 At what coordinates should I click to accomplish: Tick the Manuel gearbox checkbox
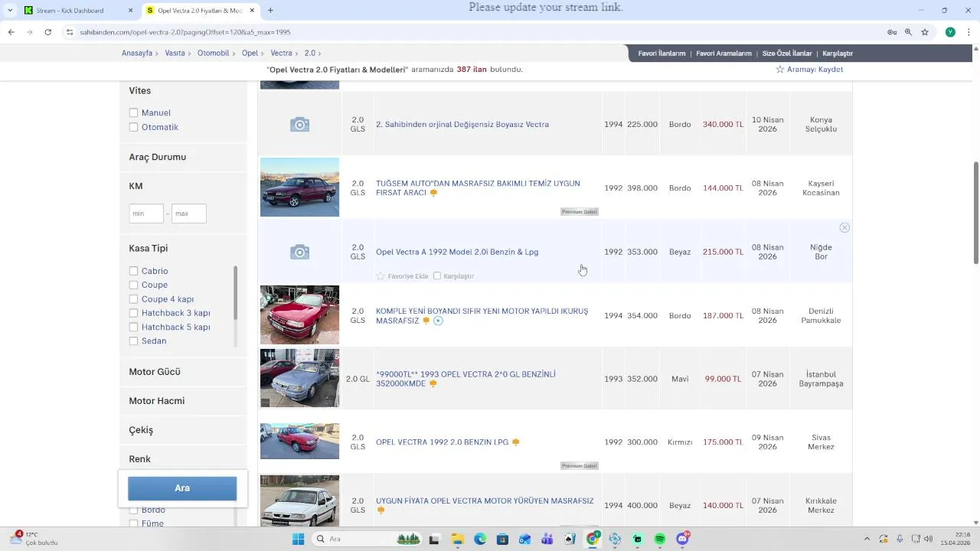click(133, 113)
